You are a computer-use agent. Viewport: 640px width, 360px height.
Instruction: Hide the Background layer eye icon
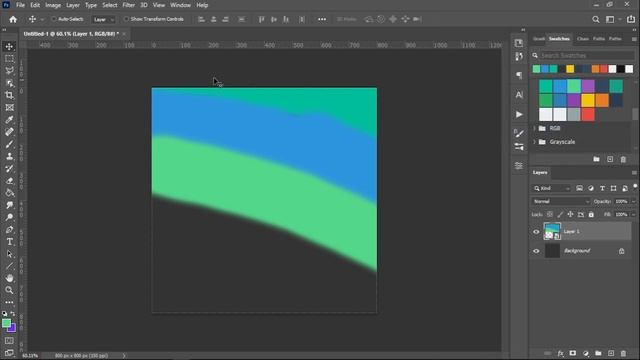click(x=536, y=251)
